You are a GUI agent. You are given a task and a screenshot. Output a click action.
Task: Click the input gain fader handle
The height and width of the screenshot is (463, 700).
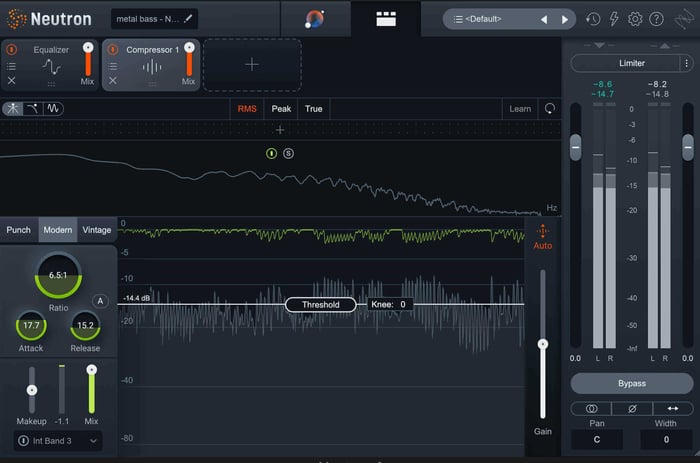(575, 147)
